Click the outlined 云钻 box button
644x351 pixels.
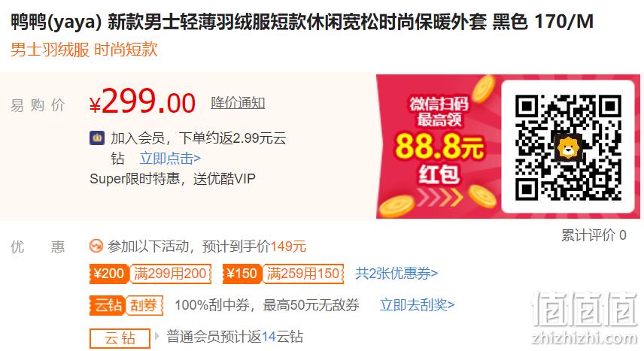(x=120, y=338)
